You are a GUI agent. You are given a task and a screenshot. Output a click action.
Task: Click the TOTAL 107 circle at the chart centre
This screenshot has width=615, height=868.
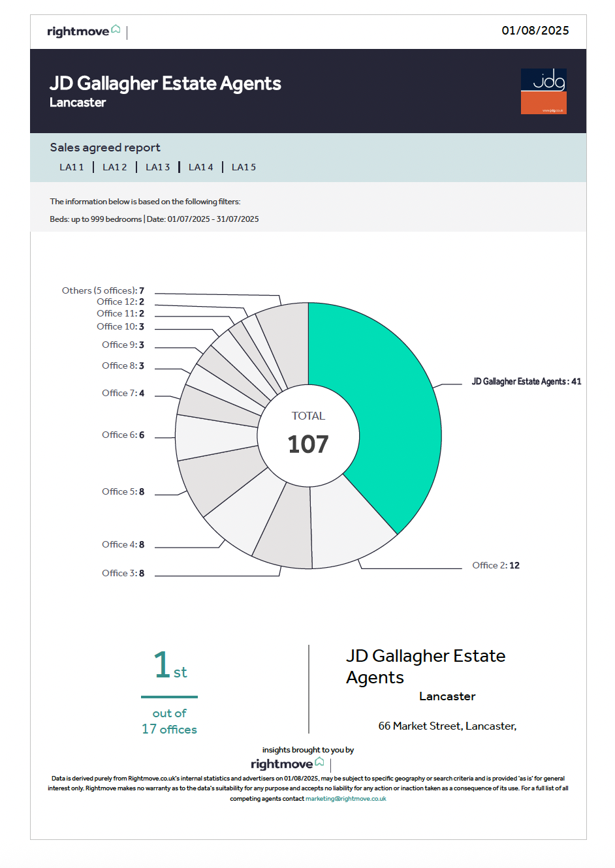click(x=308, y=435)
